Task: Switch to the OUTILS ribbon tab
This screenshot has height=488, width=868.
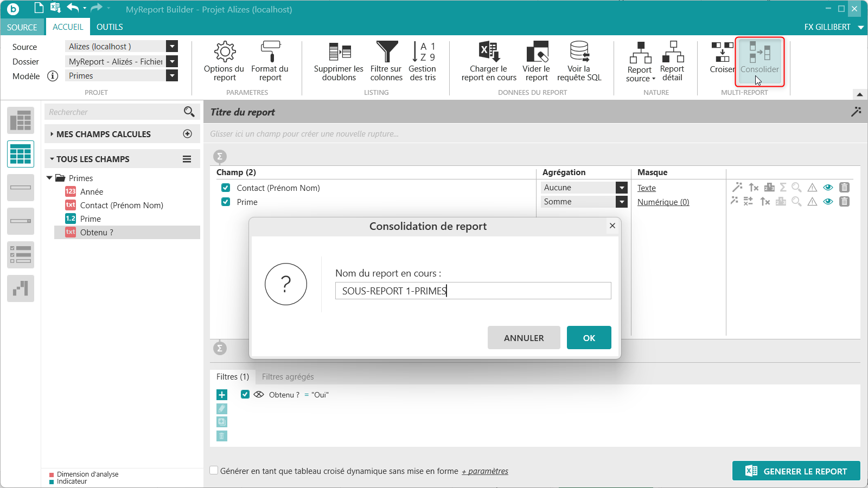Action: (110, 27)
